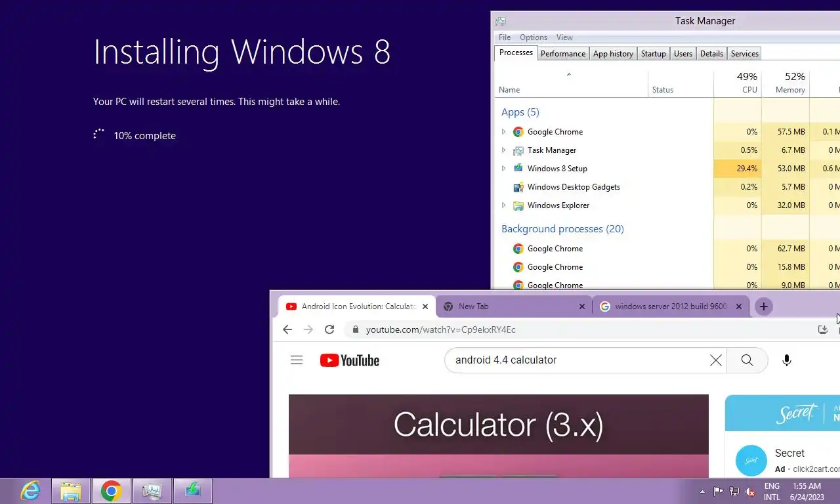The image size is (840, 504).
Task: Click the Windows 8 Setup taskbar button
Action: click(193, 491)
